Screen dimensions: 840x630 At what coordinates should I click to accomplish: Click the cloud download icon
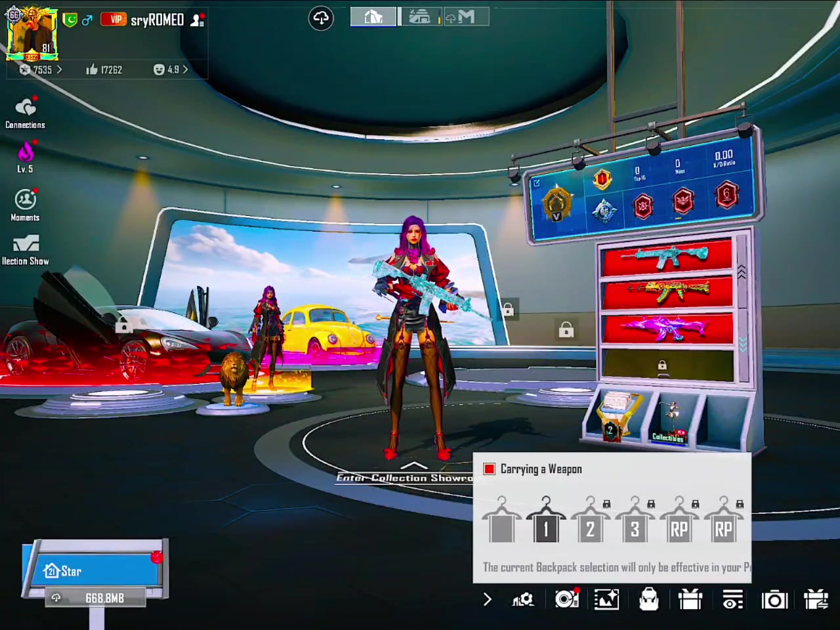[321, 18]
